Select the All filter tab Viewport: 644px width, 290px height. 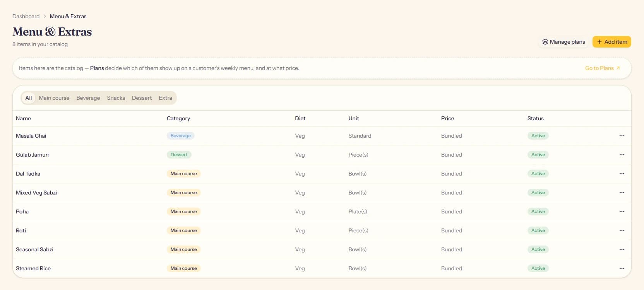point(29,98)
